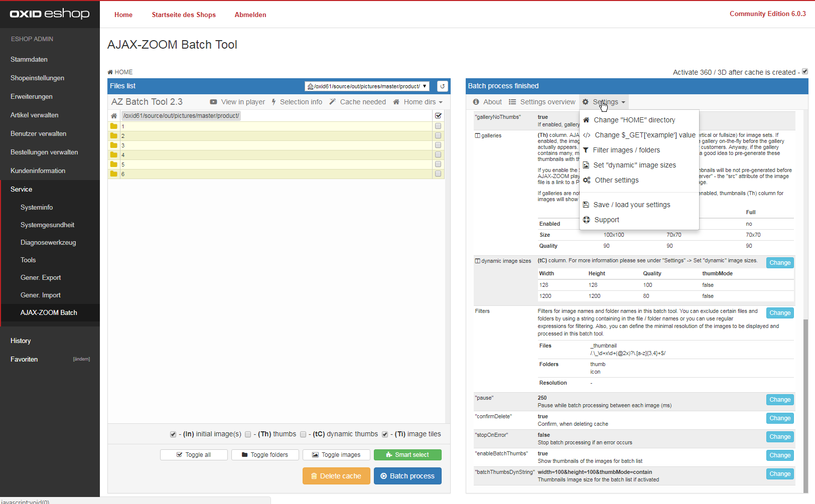Check the checkbox for folder 6
The height and width of the screenshot is (504, 815).
[x=438, y=174]
